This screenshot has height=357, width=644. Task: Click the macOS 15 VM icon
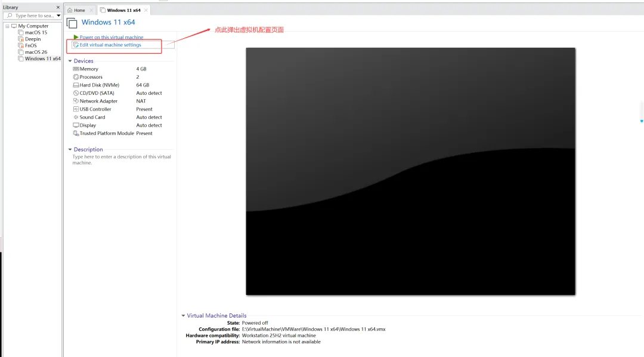[x=20, y=32]
